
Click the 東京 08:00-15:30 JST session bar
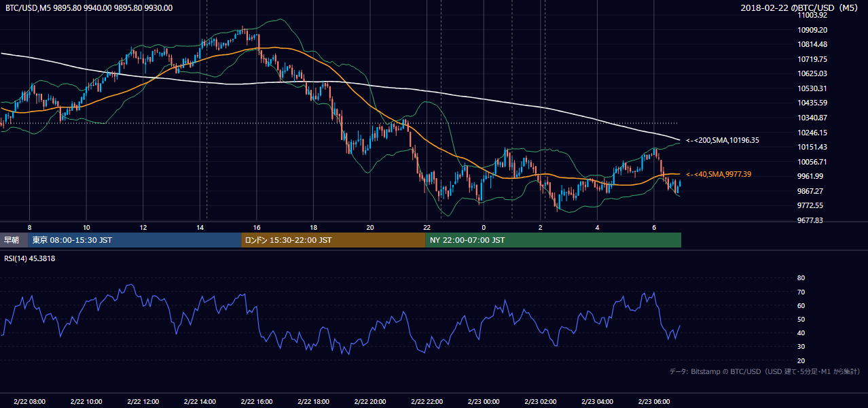[x=135, y=240]
